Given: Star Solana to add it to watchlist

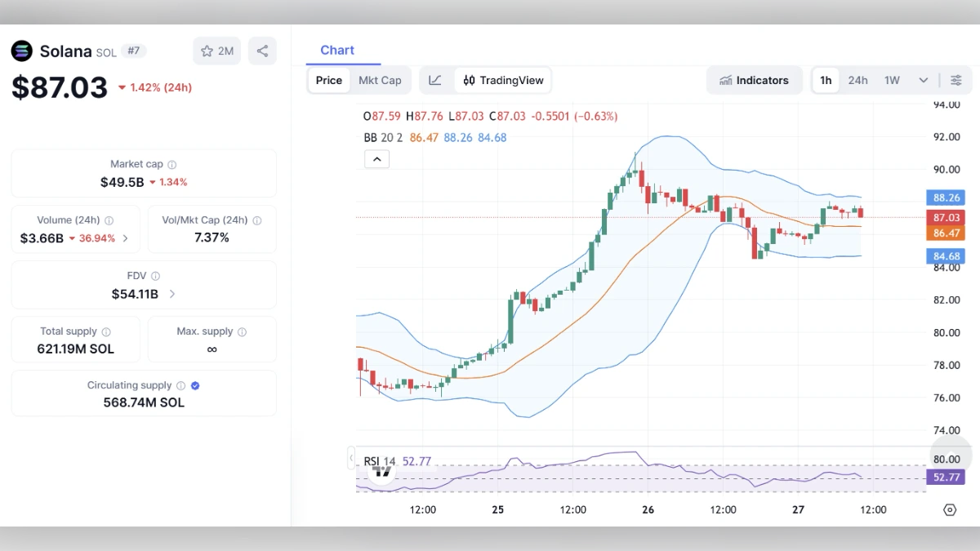Looking at the screenshot, I should (x=207, y=51).
